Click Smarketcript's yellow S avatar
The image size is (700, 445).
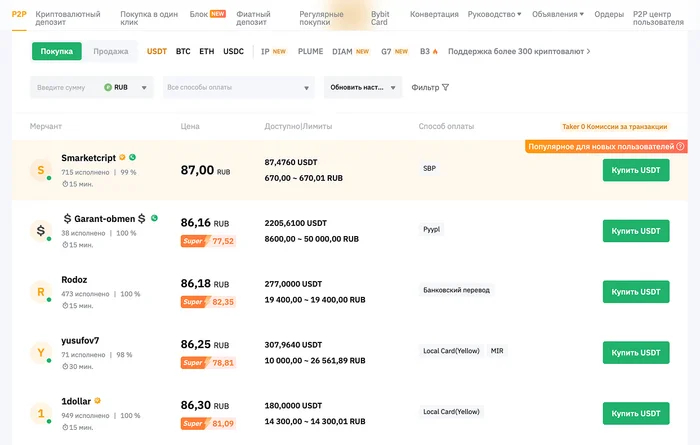pos(40,171)
